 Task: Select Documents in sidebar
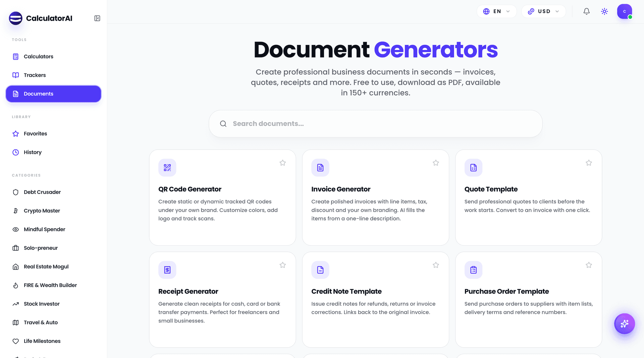click(53, 94)
